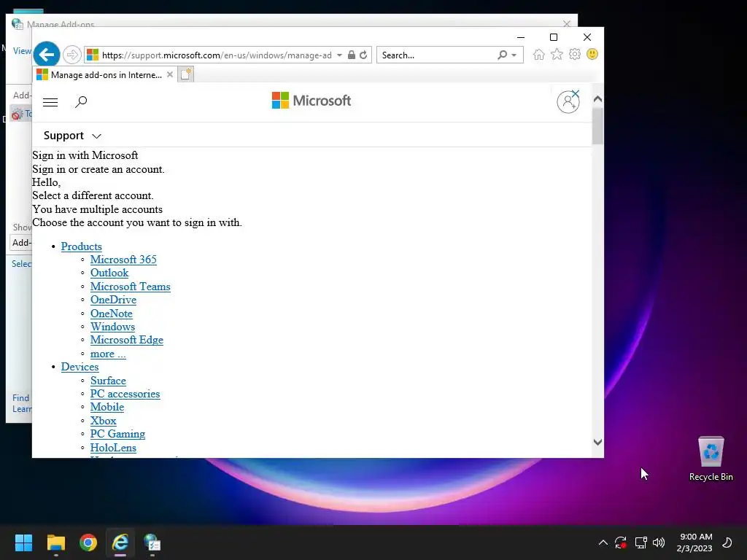Image resolution: width=747 pixels, height=560 pixels.
Task: Click the IE forward arrow button
Action: (72, 55)
